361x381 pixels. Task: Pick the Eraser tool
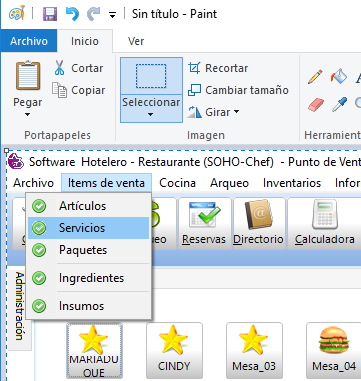(x=315, y=105)
